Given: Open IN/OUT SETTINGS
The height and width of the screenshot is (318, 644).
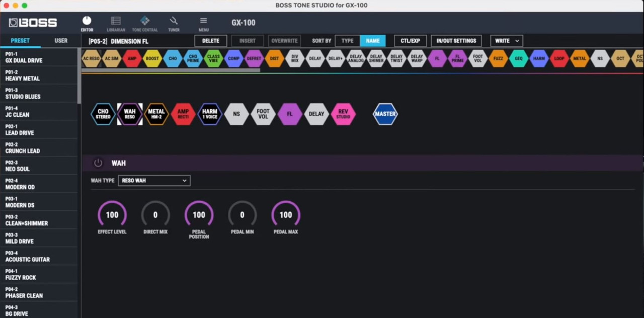Looking at the screenshot, I should [x=456, y=41].
